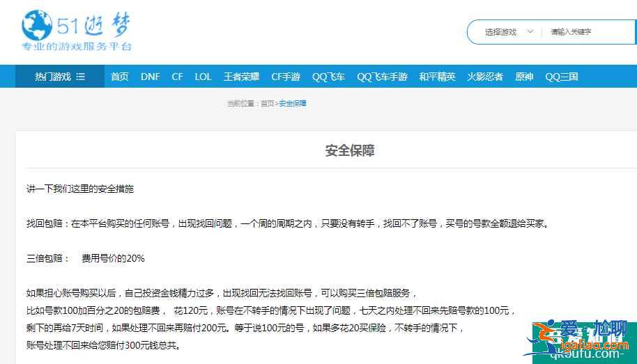Image resolution: width=637 pixels, height=364 pixels.
Task: Click the 找回包赔 paragraph
Action: [289, 223]
